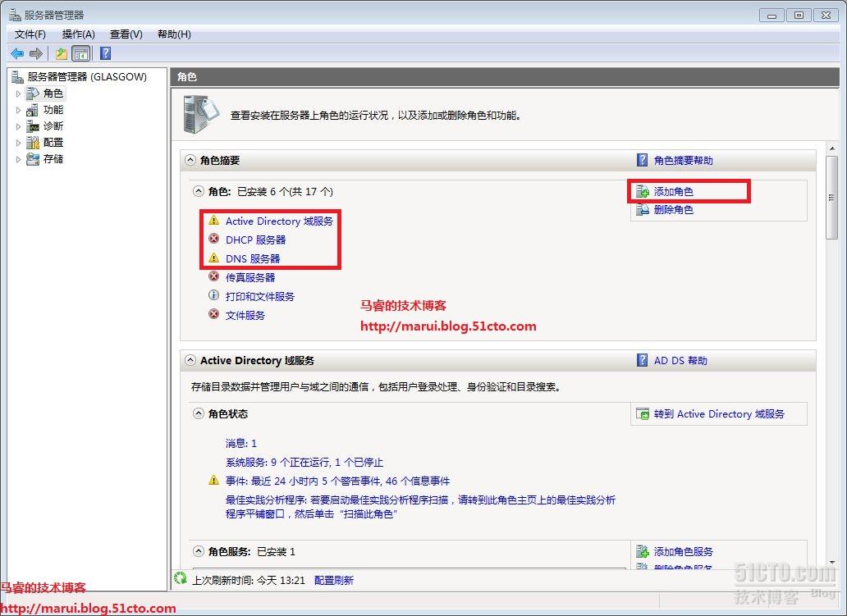Click the vertical scrollbar thumb
Screen dimensions: 847x616
pyautogui.click(x=832, y=198)
